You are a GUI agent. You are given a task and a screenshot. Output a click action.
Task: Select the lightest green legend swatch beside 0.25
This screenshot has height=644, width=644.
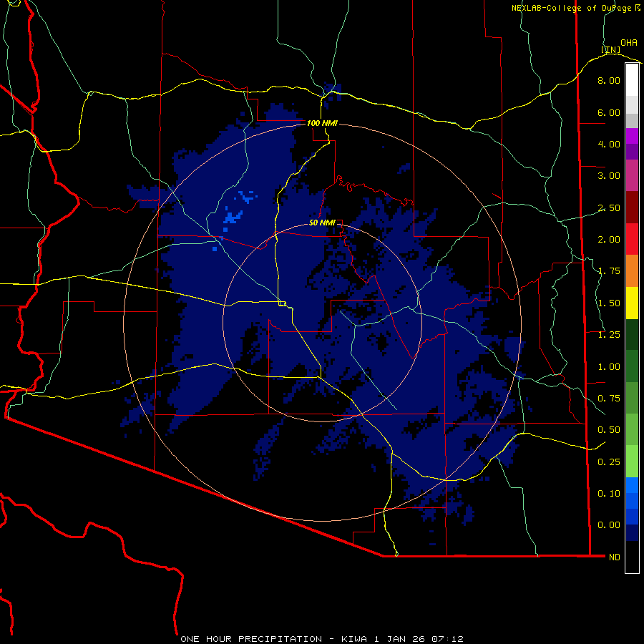(632, 462)
